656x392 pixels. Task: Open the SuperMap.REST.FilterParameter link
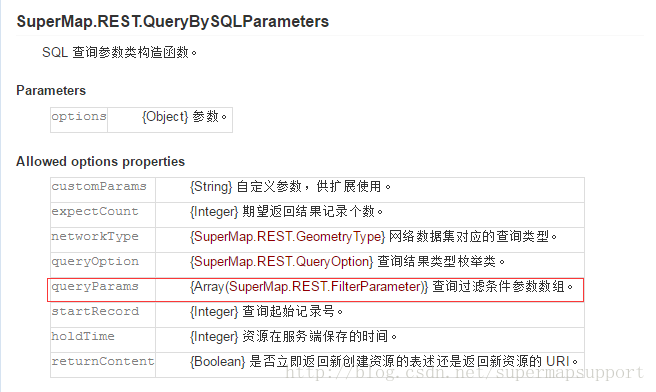click(325, 287)
